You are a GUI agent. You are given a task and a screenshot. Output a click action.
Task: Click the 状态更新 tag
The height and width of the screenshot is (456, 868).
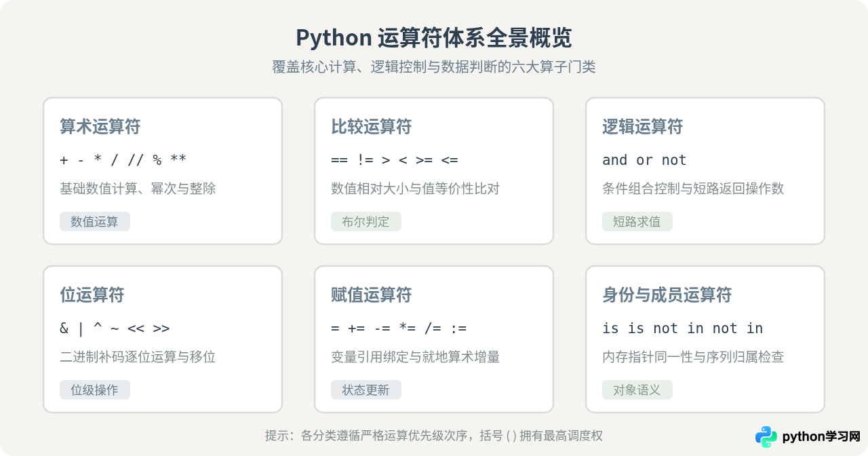tap(366, 390)
